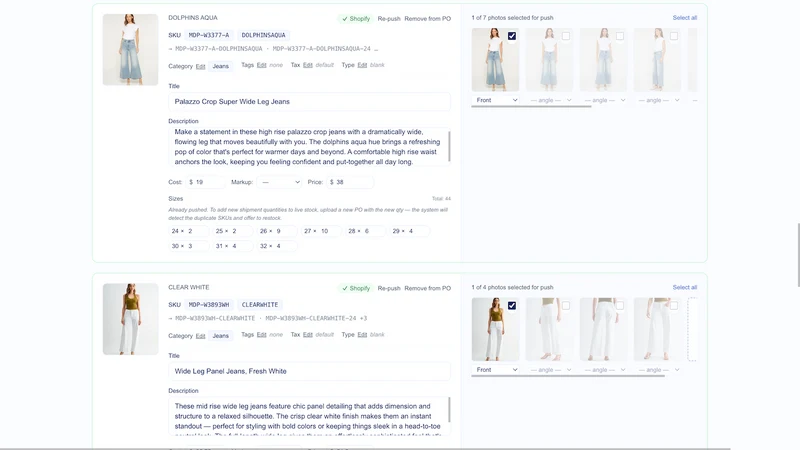Open angle dropdown under fourth Dolphins Aqua photo
Image resolution: width=800 pixels, height=450 pixels.
pos(658,100)
